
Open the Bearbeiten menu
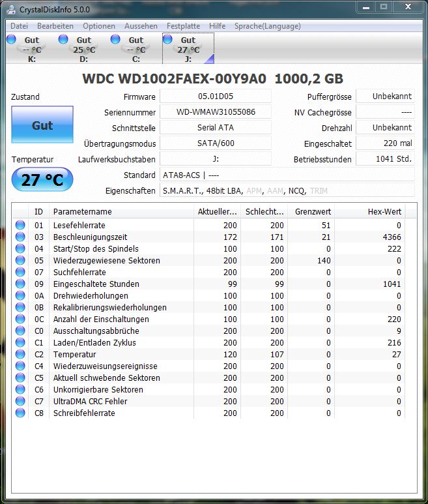[55, 26]
